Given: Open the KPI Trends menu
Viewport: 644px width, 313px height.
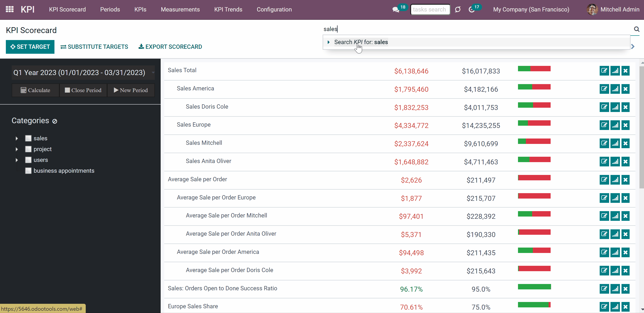Looking at the screenshot, I should tap(228, 9).
